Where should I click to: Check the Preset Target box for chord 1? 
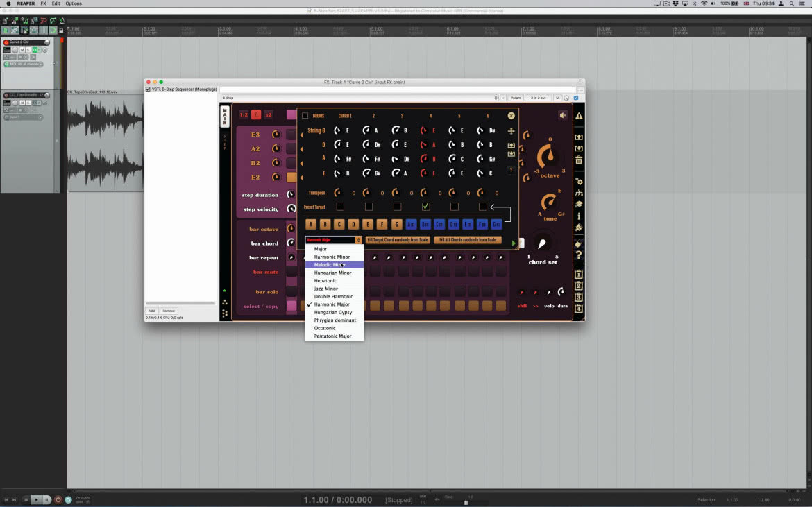[x=340, y=207]
